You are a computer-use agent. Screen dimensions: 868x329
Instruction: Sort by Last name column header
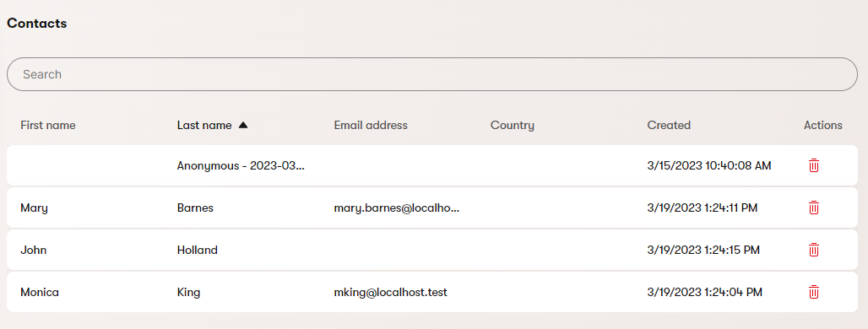click(204, 125)
